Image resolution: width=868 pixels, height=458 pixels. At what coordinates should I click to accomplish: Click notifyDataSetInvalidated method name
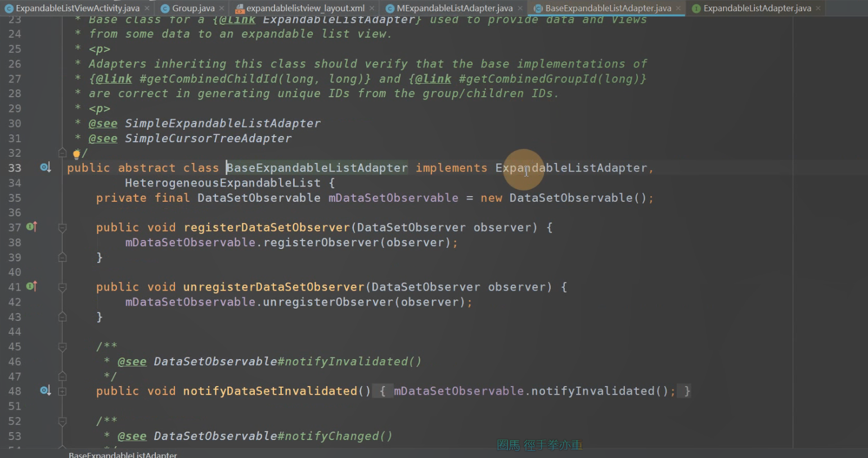[x=270, y=391]
